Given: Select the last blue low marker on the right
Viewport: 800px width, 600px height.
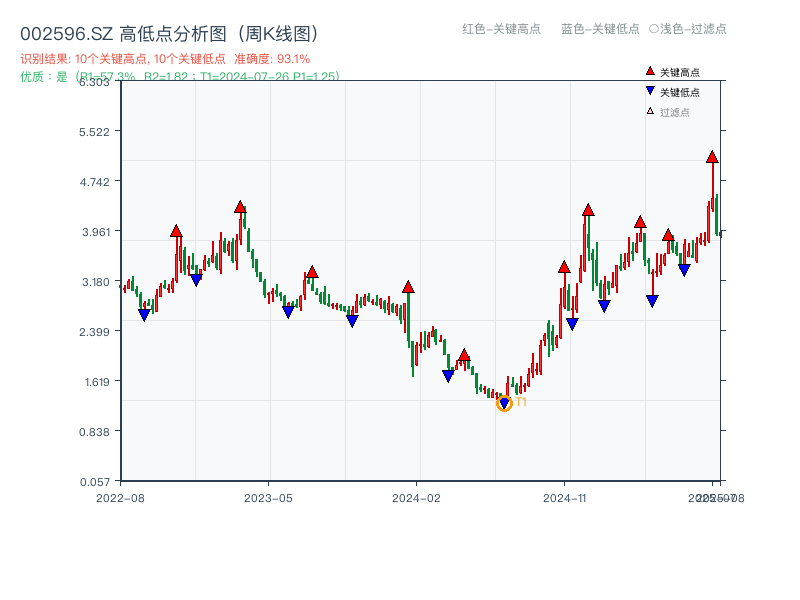Looking at the screenshot, I should pos(684,270).
